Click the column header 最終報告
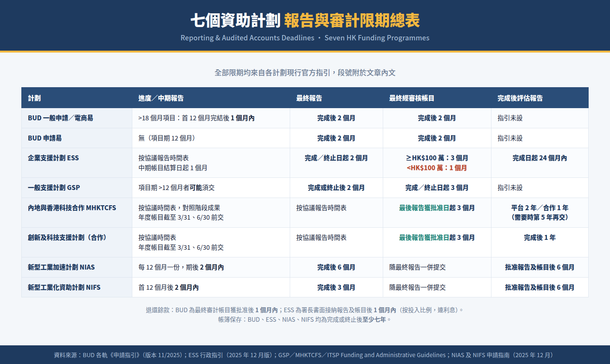This screenshot has height=364, width=610. click(309, 98)
